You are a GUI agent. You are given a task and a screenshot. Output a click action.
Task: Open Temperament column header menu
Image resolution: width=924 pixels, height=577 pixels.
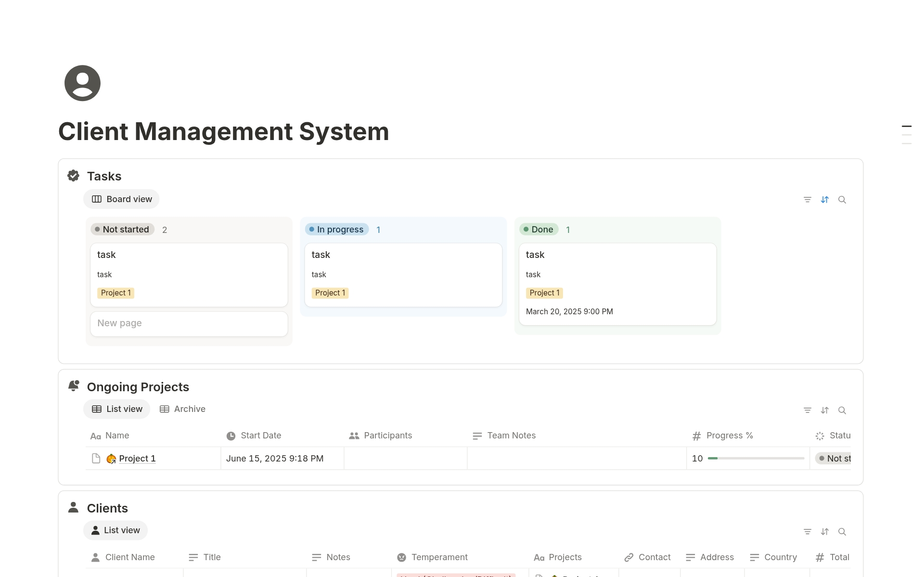pyautogui.click(x=439, y=557)
